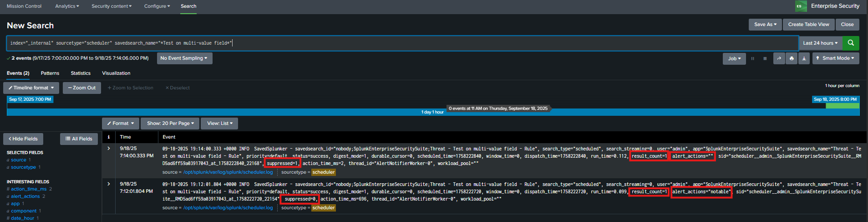Share the search job results
The height and width of the screenshot is (222, 868).
(x=779, y=58)
